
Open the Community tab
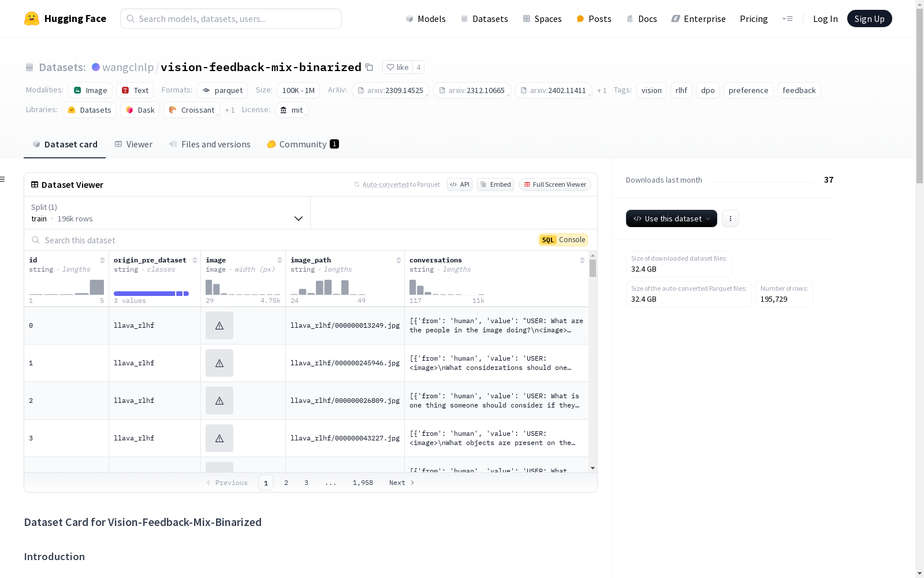(303, 144)
